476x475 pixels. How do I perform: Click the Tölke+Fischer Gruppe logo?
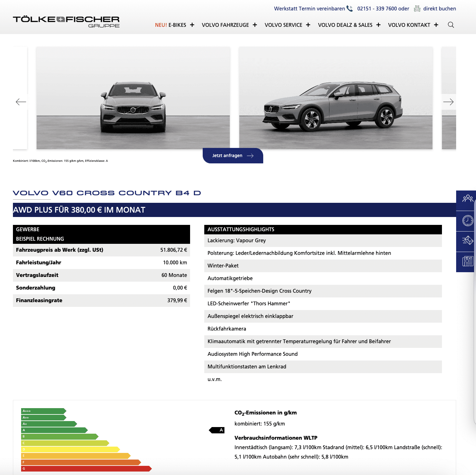point(66,21)
